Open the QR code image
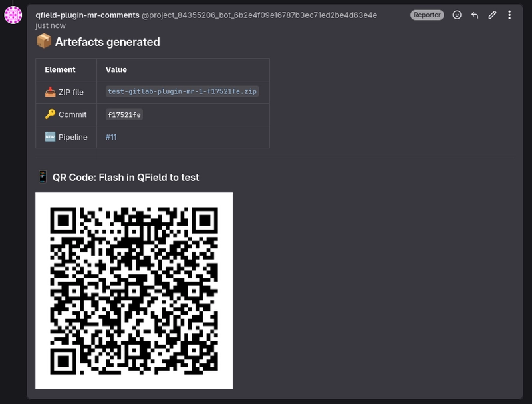Screen dimensions: 532x404 coord(134,291)
